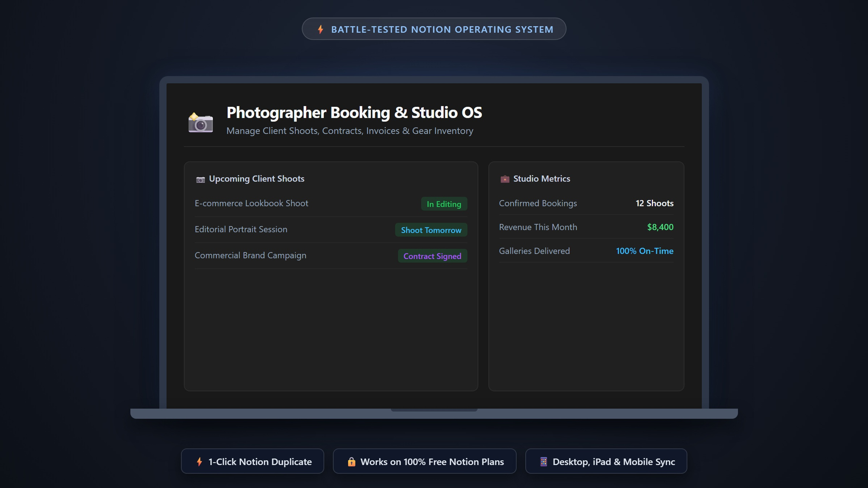868x488 pixels.
Task: Click the lightning icon on 1-Click Notion Duplicate
Action: [x=199, y=462]
